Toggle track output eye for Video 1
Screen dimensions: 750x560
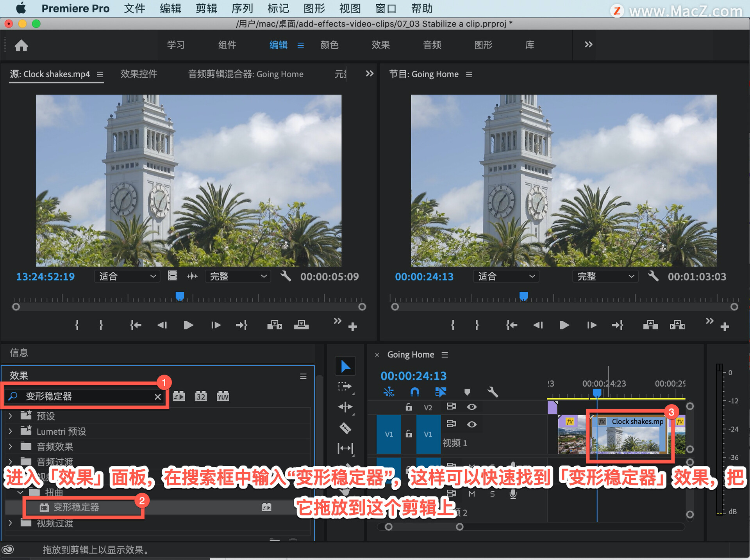click(x=472, y=424)
